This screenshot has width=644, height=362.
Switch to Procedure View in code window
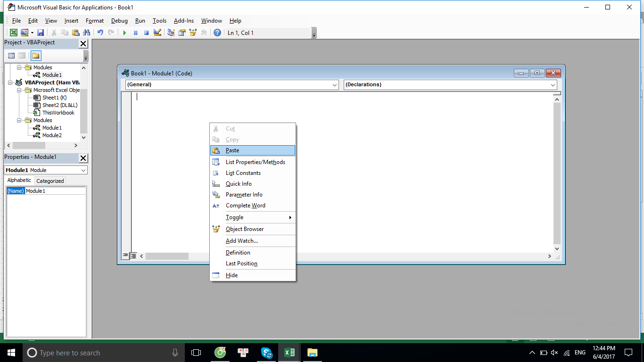click(x=125, y=256)
